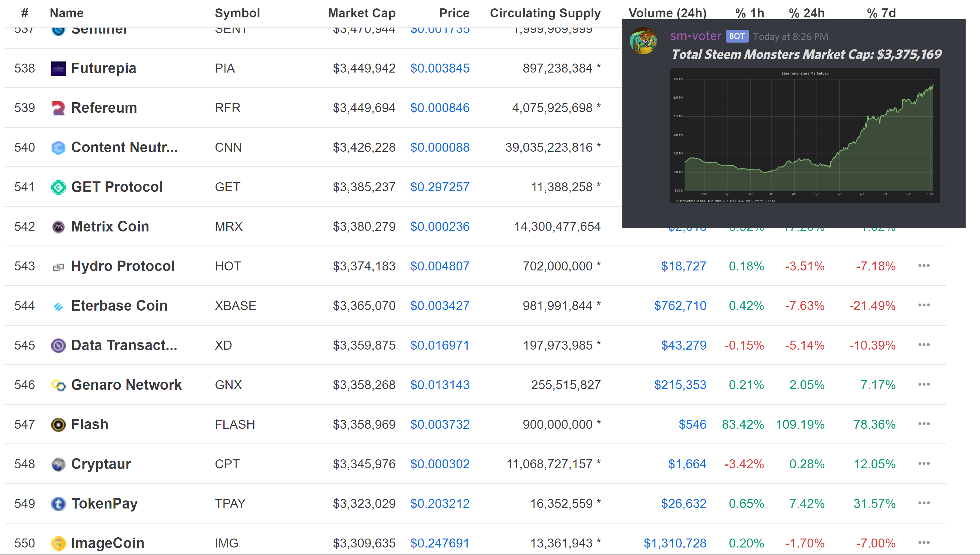Screen dimensions: 980x555
Task: Open the Metrix Coin page
Action: tap(110, 227)
